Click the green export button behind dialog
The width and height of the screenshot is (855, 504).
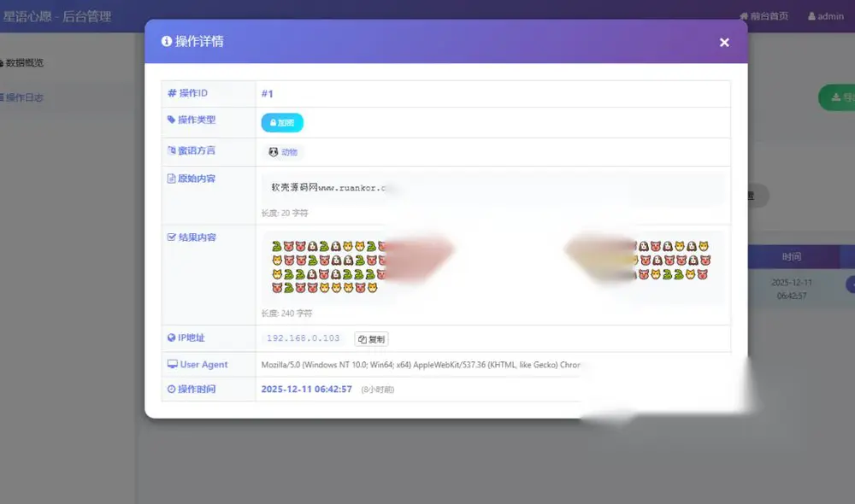[x=836, y=97]
